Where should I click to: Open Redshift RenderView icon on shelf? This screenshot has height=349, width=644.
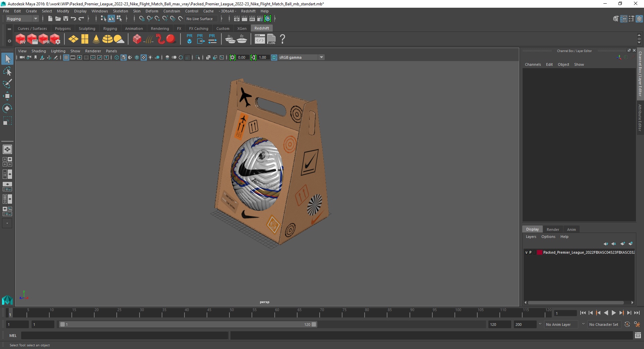pyautogui.click(x=20, y=39)
